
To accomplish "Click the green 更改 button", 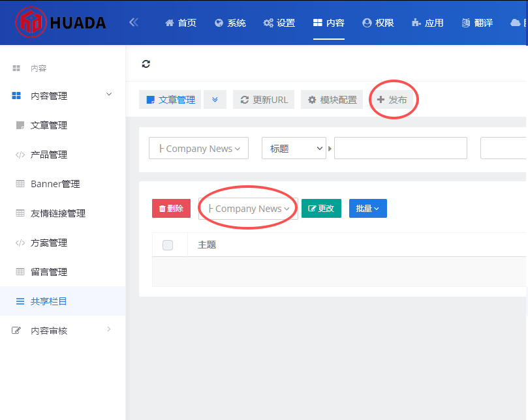I will 321,208.
